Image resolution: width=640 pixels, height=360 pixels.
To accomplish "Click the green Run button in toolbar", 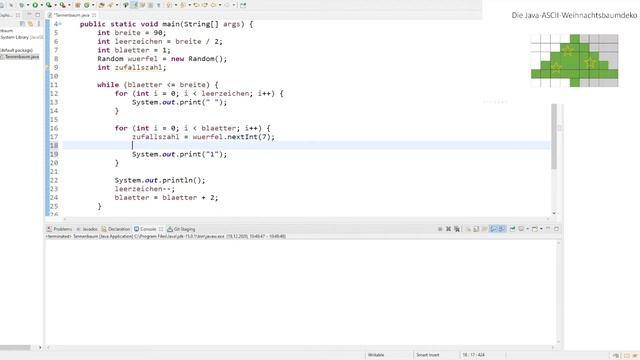I will pos(35,5).
